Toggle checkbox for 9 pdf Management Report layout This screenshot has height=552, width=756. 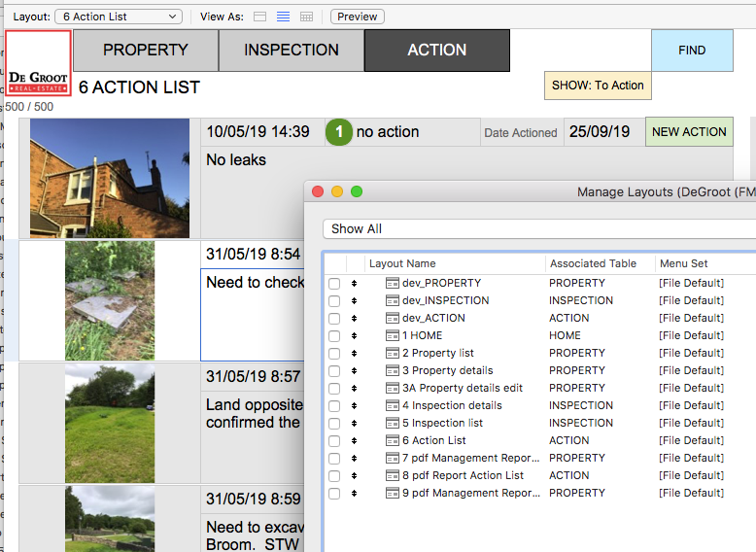pos(334,494)
